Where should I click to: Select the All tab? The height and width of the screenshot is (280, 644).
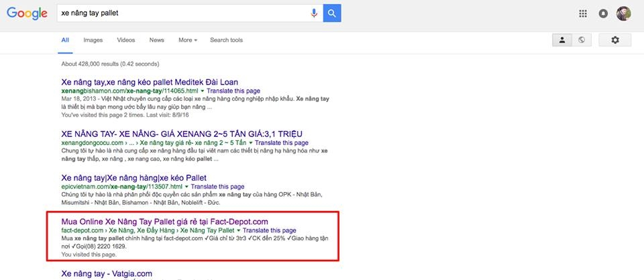pos(65,40)
